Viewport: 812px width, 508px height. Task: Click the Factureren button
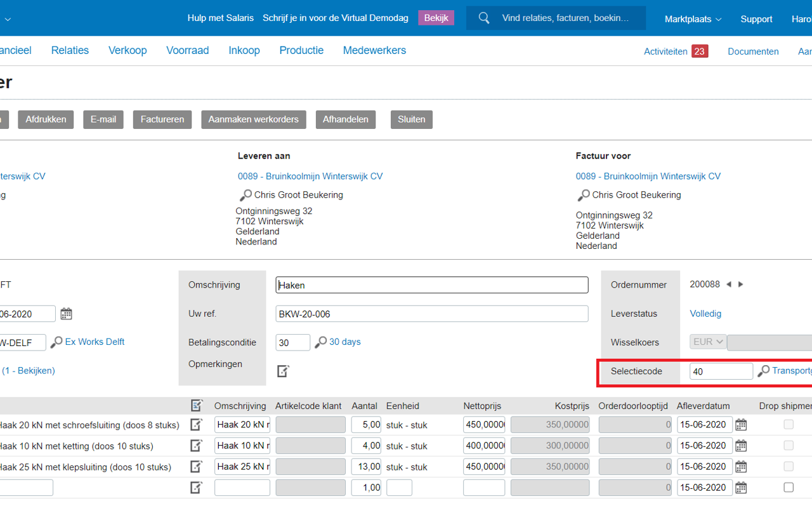[162, 119]
